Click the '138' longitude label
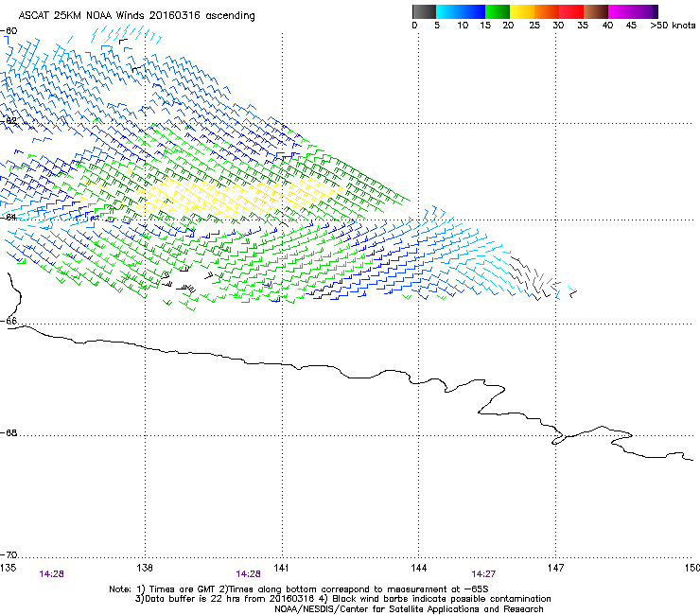This screenshot has width=700, height=615. pos(145,568)
